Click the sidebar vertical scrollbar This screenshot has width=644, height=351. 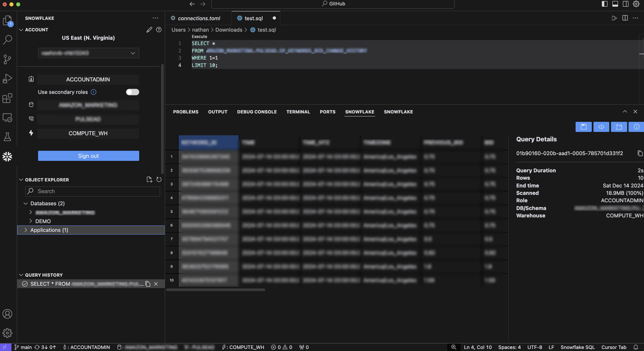pyautogui.click(x=162, y=118)
